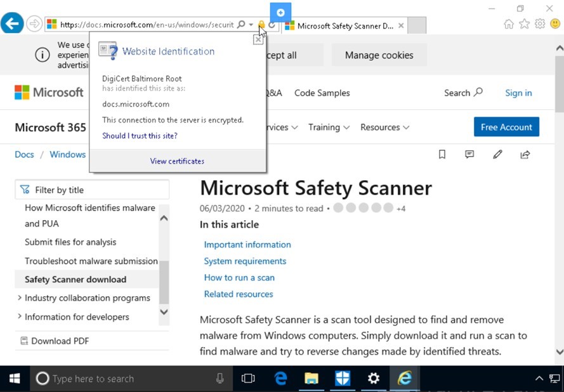
Task: Click the search magnifier in address bar
Action: (x=241, y=25)
